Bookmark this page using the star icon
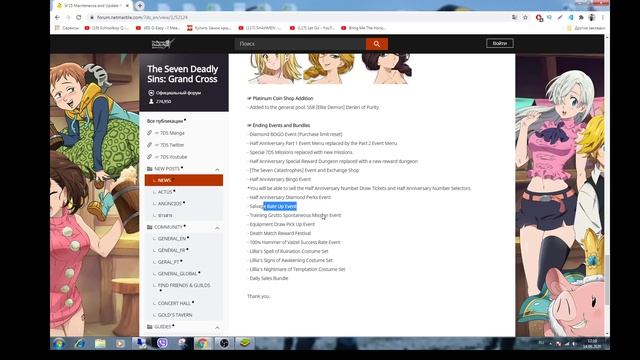The image size is (640, 360). point(525,18)
